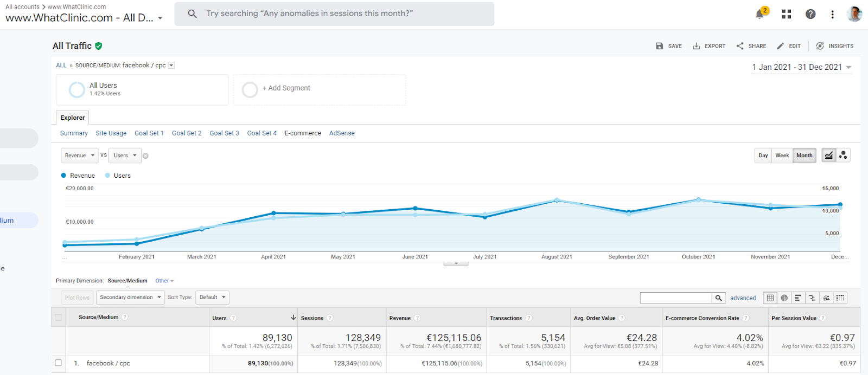The image size is (868, 375).
Task: Open the E-commerce sub-tab
Action: pyautogui.click(x=303, y=133)
